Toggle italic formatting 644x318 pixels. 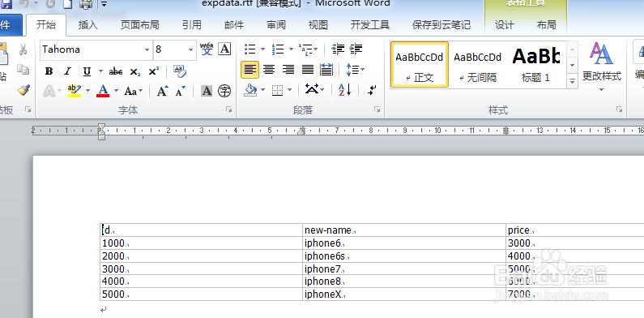click(x=68, y=71)
